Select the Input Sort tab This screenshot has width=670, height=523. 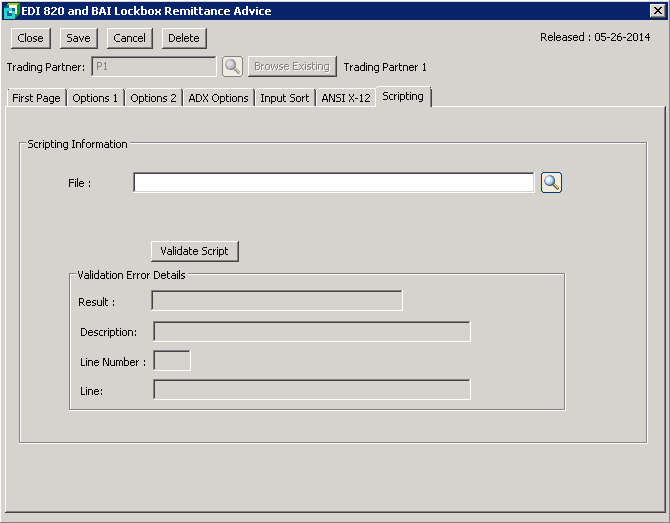pyautogui.click(x=285, y=98)
